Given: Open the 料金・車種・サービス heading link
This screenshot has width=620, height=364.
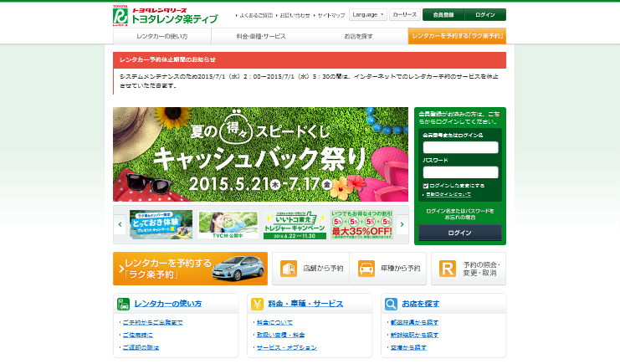Looking at the screenshot, I should [305, 304].
